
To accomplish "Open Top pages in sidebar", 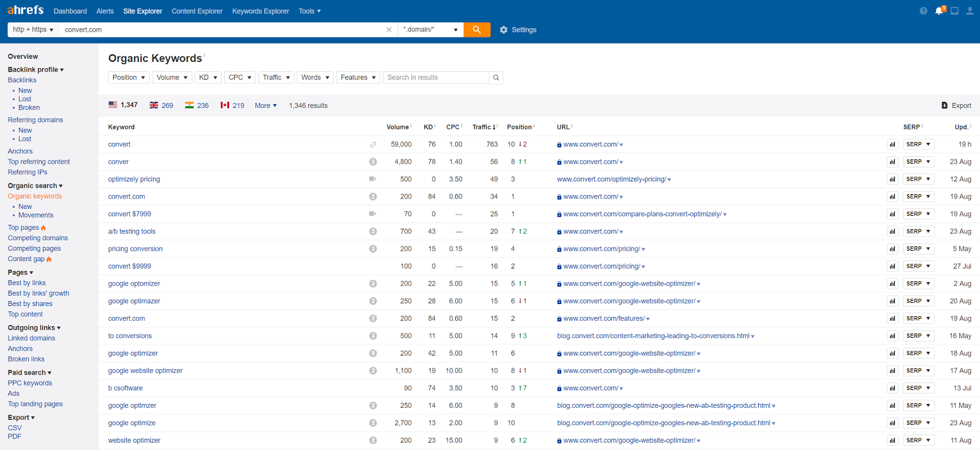I will (x=23, y=227).
